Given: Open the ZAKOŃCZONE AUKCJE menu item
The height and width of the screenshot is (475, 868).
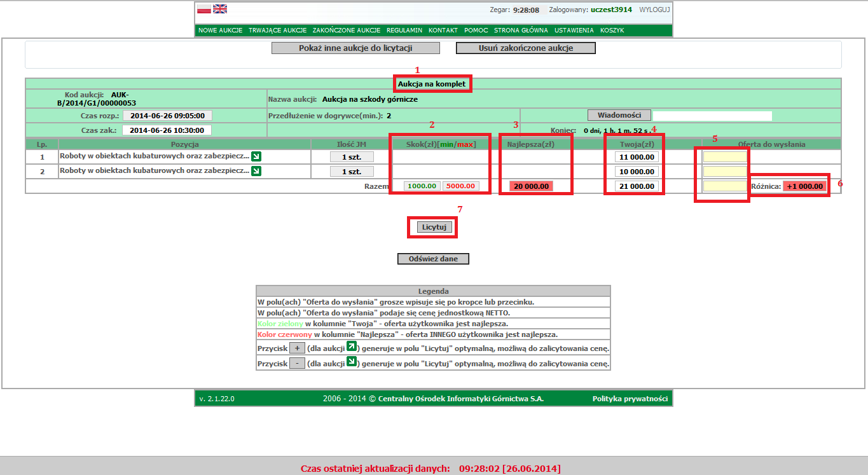Looking at the screenshot, I should pyautogui.click(x=347, y=31).
